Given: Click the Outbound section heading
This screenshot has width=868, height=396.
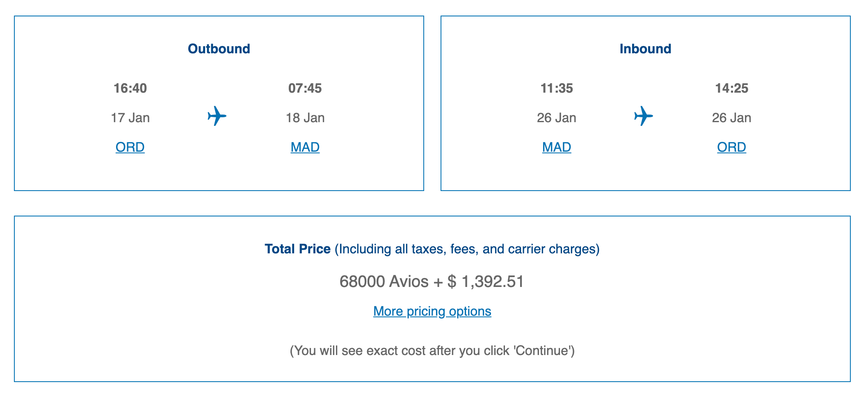Looking at the screenshot, I should 219,49.
